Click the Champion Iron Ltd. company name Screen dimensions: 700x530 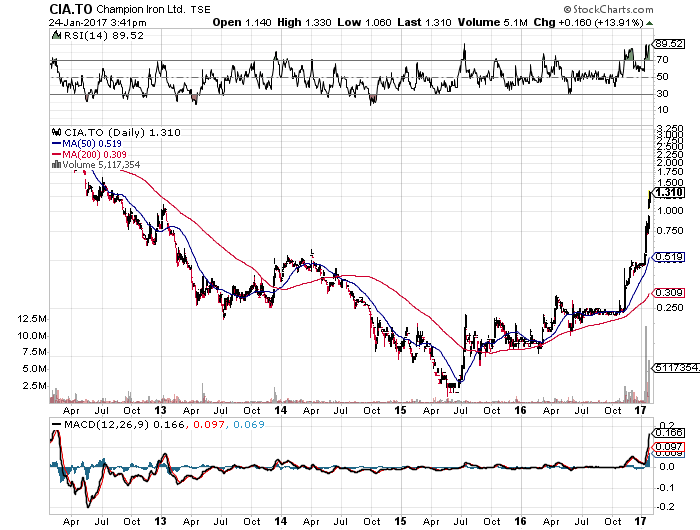[x=141, y=9]
